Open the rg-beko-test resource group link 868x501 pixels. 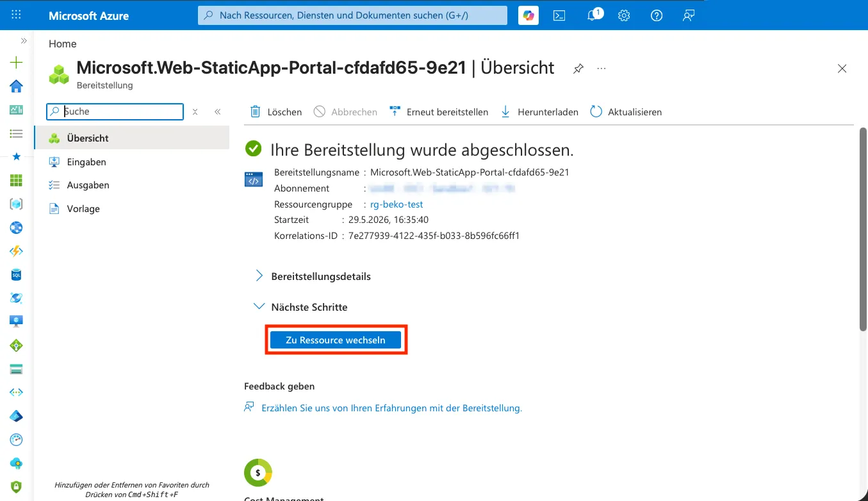click(397, 204)
